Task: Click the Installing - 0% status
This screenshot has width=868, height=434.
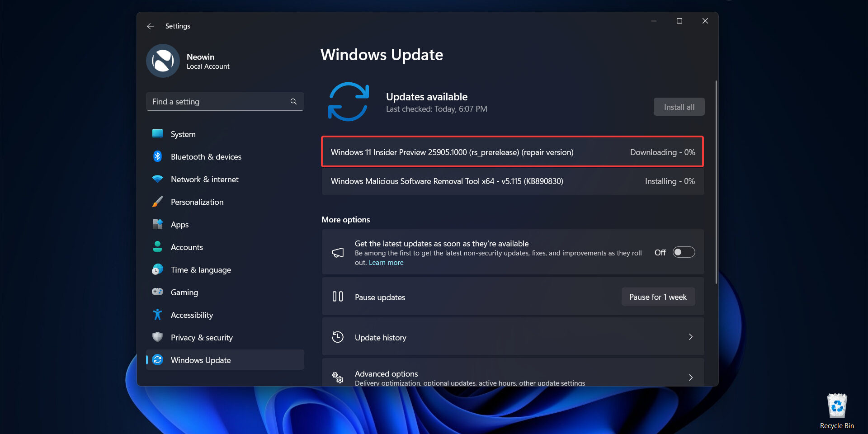Action: point(670,181)
